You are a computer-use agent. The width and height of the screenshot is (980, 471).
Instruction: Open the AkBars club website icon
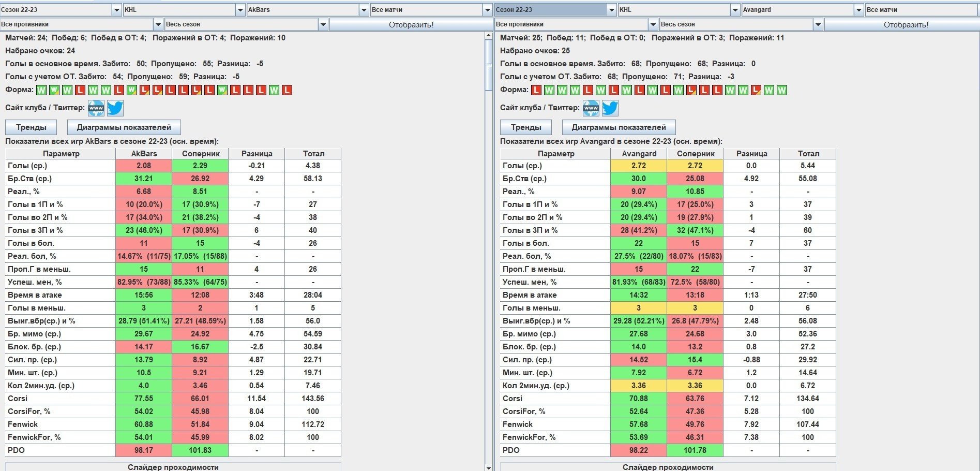pos(96,108)
